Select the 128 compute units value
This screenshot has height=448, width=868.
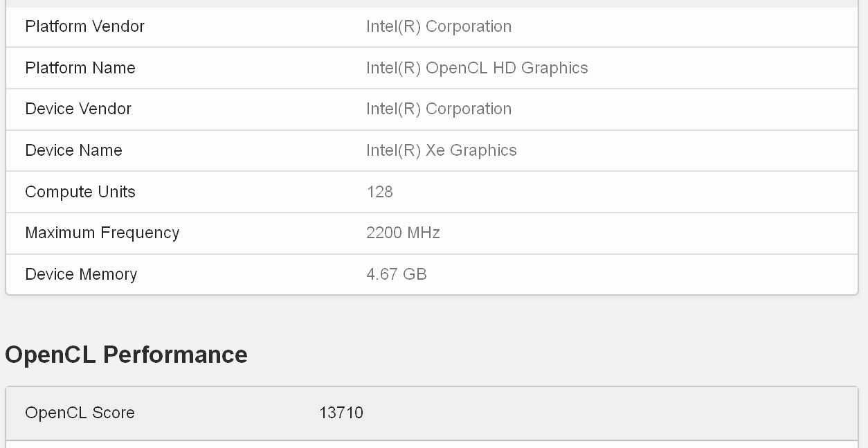(379, 192)
